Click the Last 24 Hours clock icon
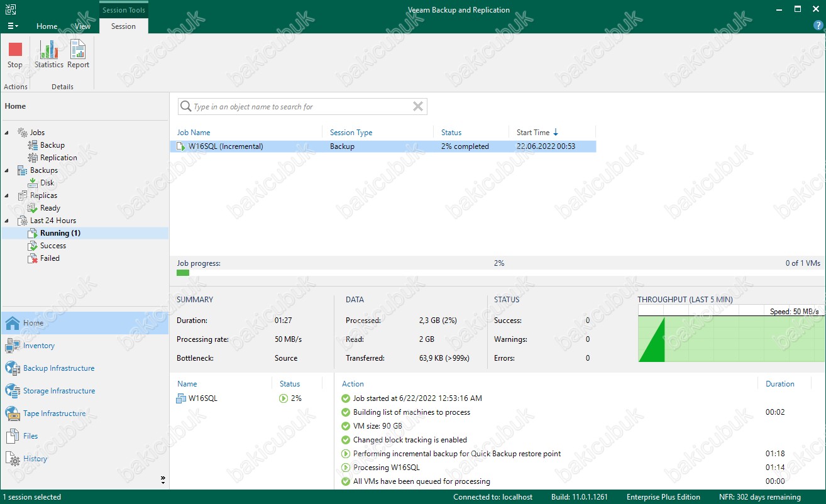Viewport: 826px width, 504px height. tap(22, 221)
